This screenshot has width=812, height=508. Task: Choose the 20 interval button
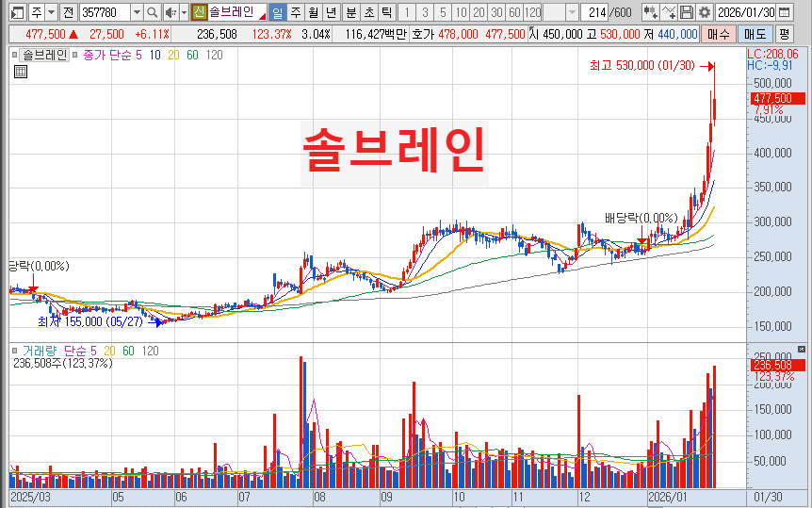[479, 12]
